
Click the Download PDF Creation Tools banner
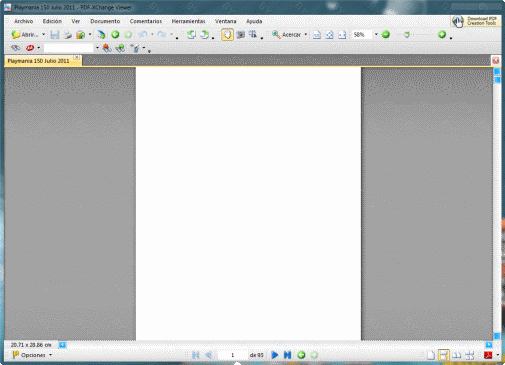tap(476, 21)
